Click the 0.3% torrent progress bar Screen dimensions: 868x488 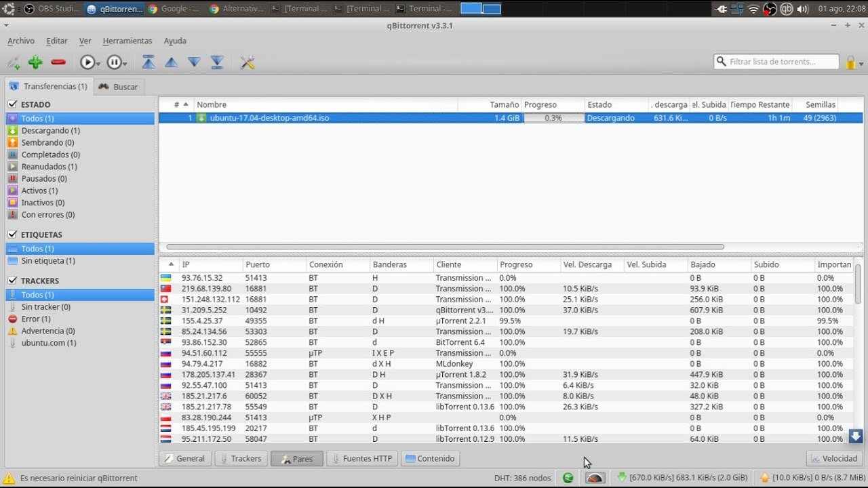click(x=553, y=118)
